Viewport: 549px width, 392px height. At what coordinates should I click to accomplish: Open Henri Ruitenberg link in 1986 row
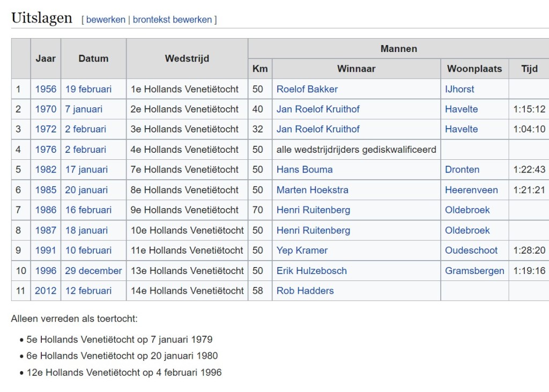tap(313, 210)
